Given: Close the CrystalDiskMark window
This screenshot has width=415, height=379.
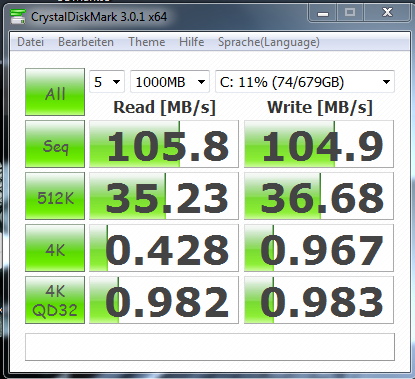Looking at the screenshot, I should (x=387, y=13).
